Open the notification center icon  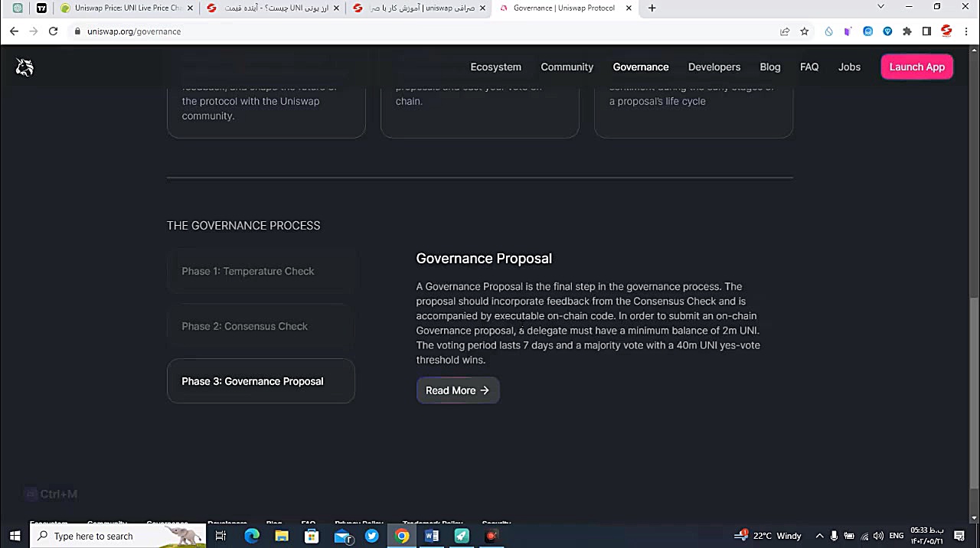click(959, 536)
